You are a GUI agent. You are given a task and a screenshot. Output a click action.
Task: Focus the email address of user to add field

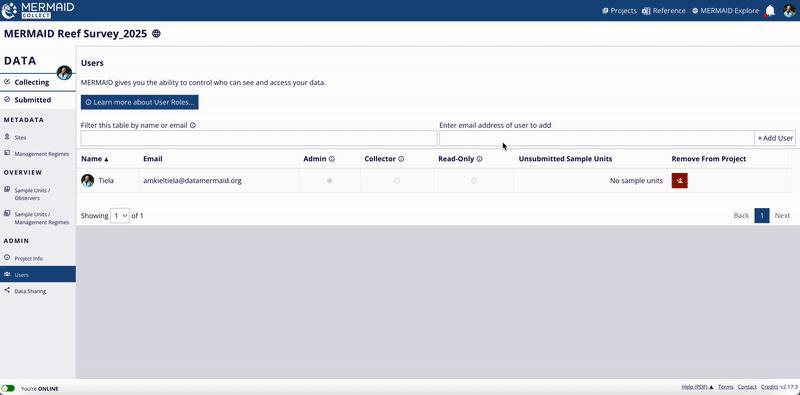coord(596,138)
